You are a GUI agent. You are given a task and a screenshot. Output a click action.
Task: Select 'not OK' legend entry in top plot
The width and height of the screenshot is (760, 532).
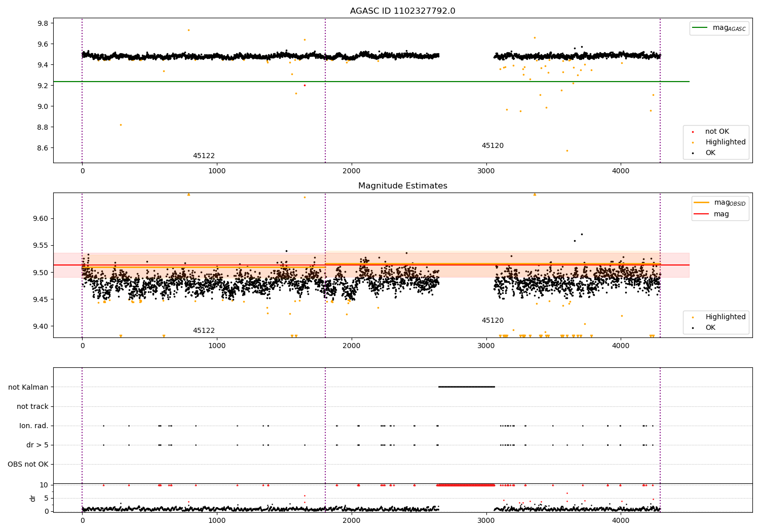(717, 132)
